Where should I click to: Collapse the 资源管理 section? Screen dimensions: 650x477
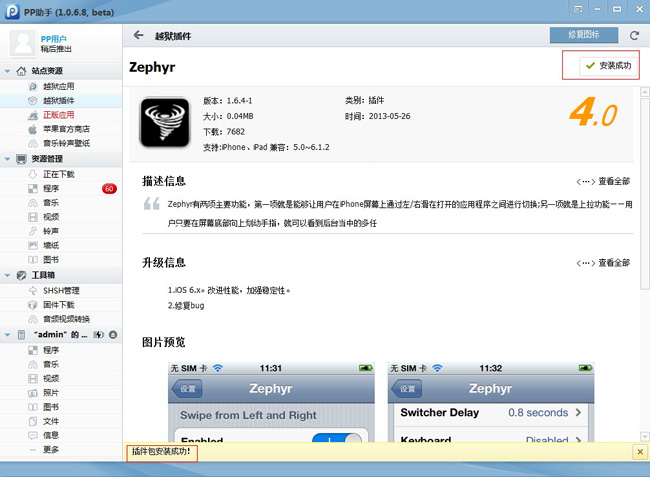[8, 159]
